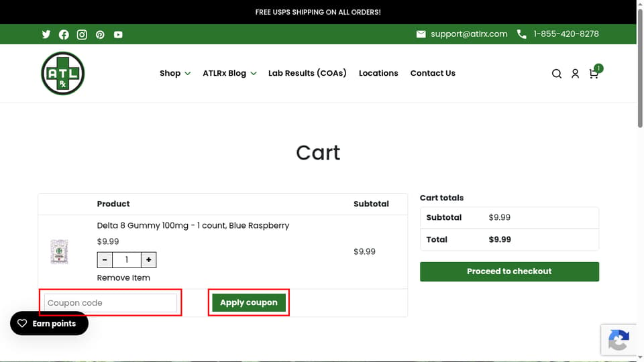Click the 1-855-420-8278 phone number

click(x=566, y=34)
